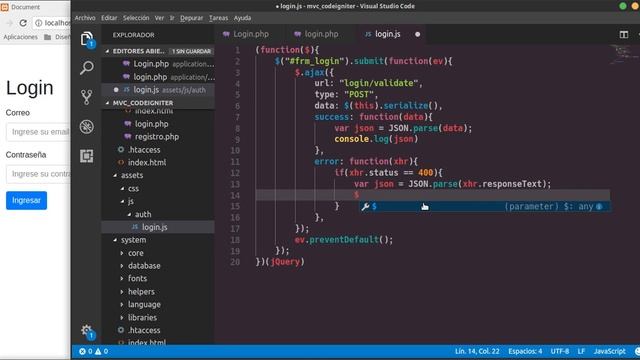Screen dimensions: 640x360
Task: Click the split editor icon
Action: click(624, 35)
